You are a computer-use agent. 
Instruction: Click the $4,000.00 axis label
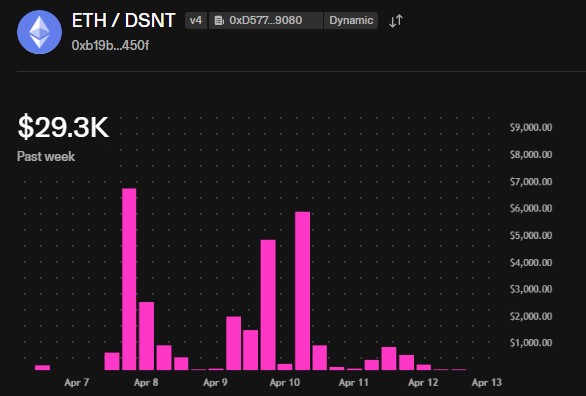[531, 262]
